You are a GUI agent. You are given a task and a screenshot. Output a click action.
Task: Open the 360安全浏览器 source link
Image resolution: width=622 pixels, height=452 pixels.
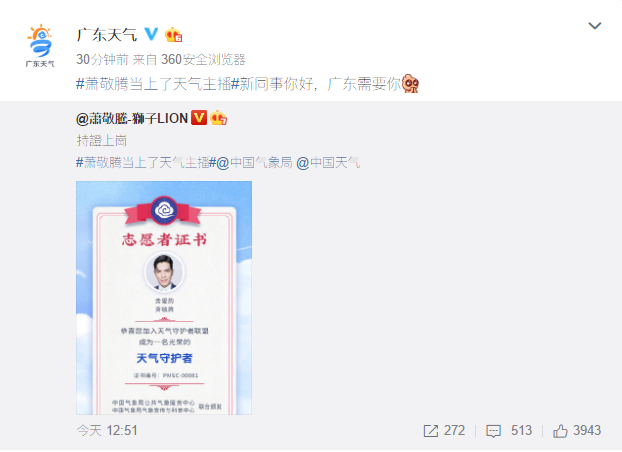pos(203,60)
